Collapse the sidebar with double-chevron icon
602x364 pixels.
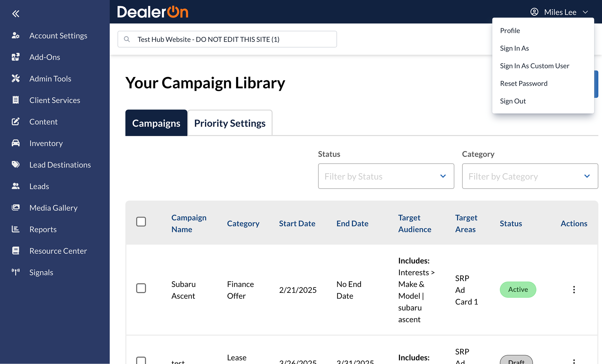click(x=16, y=13)
